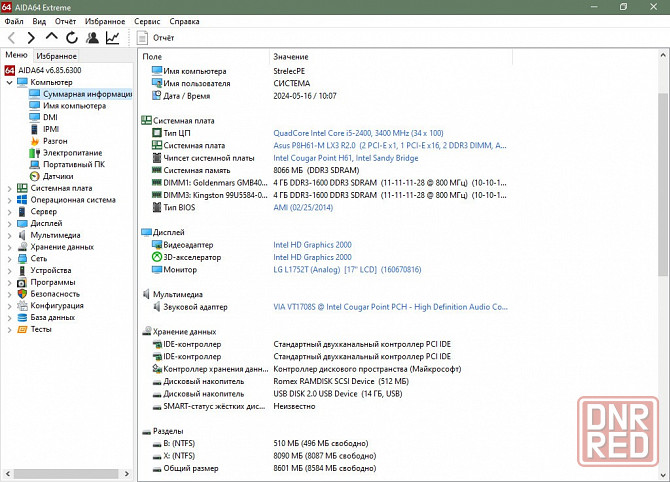Click the Безопасность shield icon
Screen dimensions: 670x482
22,294
